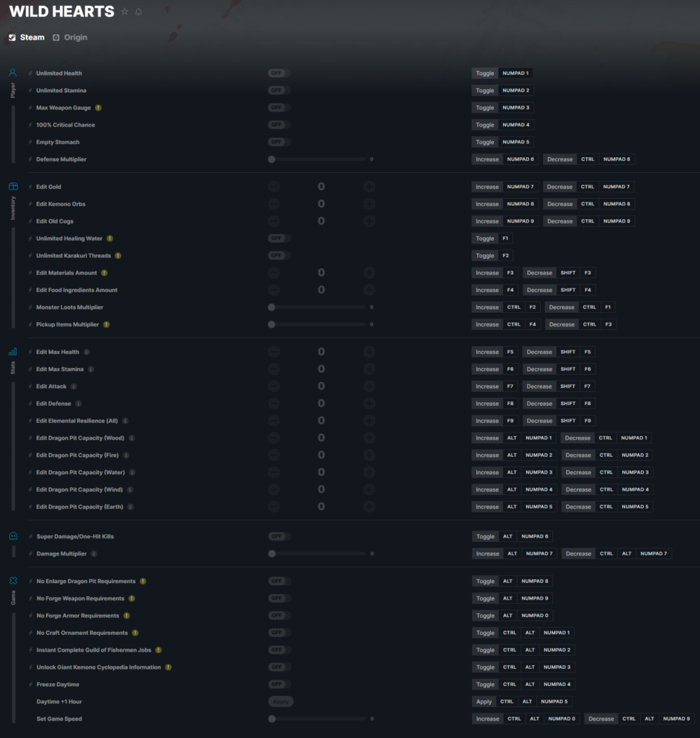Click Decrease hotkey button for Set Game Speed
This screenshot has width=700, height=738.
pyautogui.click(x=601, y=719)
